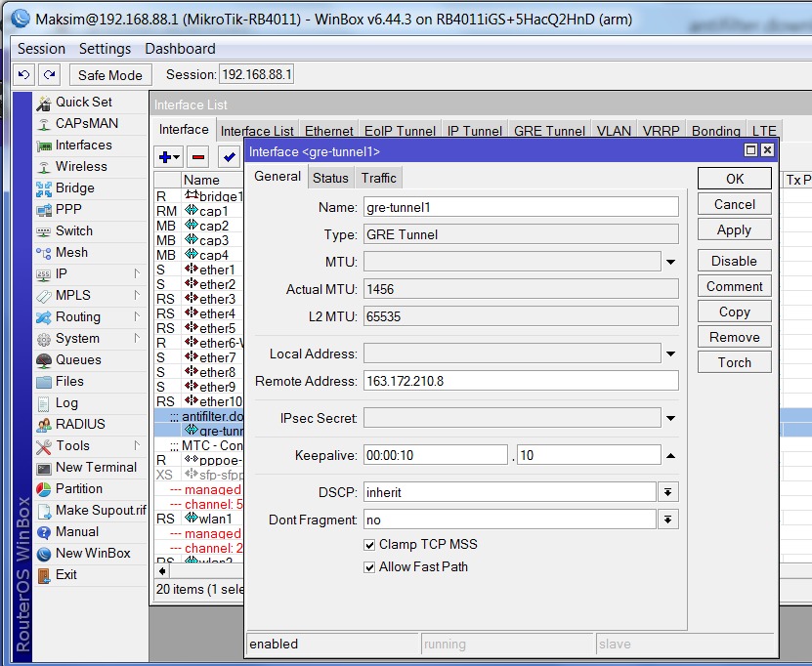Click the Torch button
This screenshot has width=812, height=666.
pyautogui.click(x=735, y=362)
